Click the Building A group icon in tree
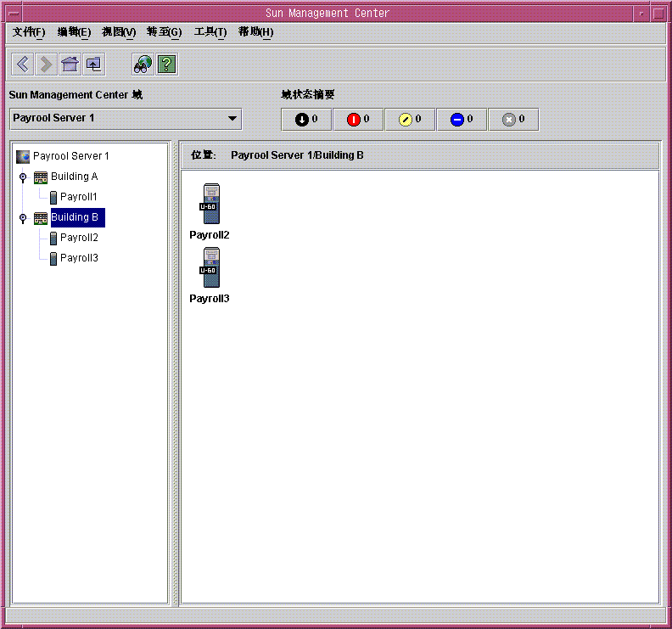 point(41,177)
